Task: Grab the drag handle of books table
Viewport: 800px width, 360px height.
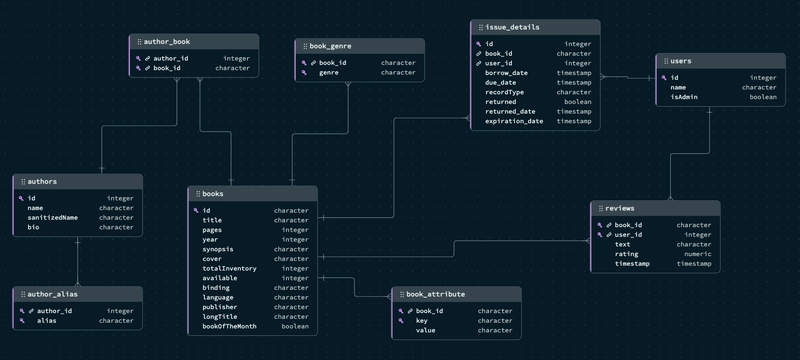Action: pyautogui.click(x=198, y=194)
